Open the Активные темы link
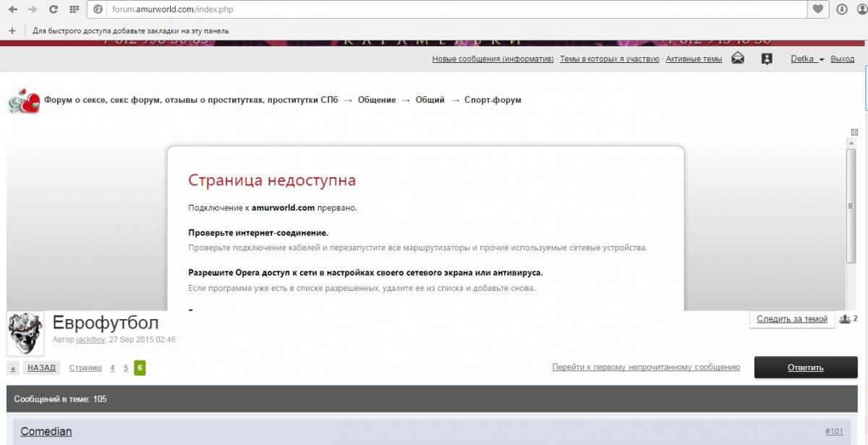Image resolution: width=868 pixels, height=445 pixels. pos(694,59)
